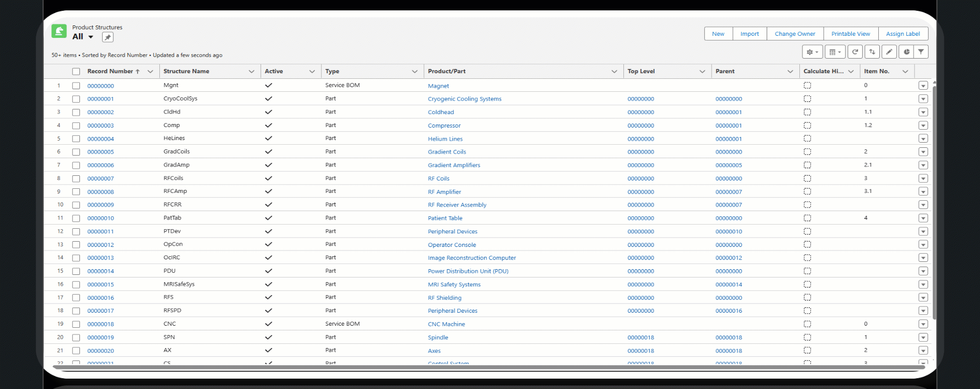Select all rows checkbox in header

tap(76, 72)
